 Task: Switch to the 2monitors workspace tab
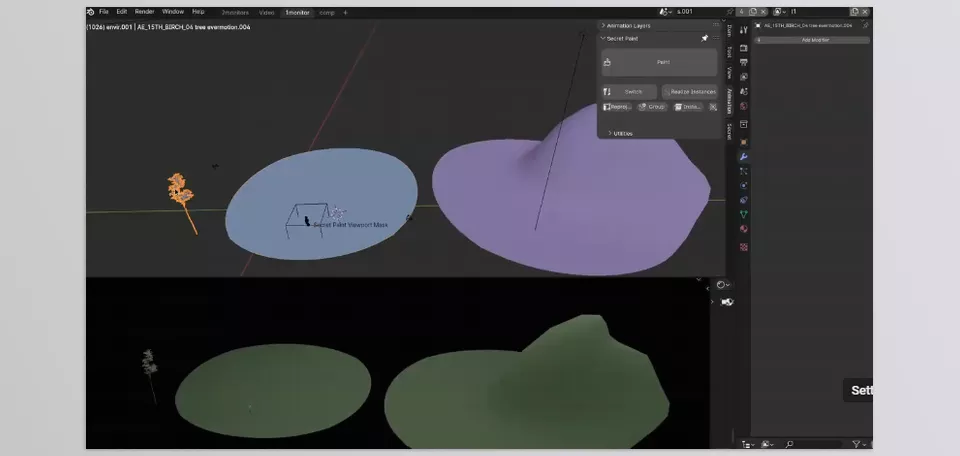click(235, 12)
